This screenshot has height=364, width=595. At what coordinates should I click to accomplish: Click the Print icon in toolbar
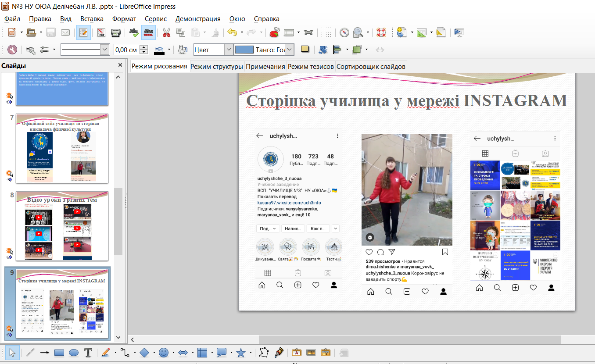[116, 32]
